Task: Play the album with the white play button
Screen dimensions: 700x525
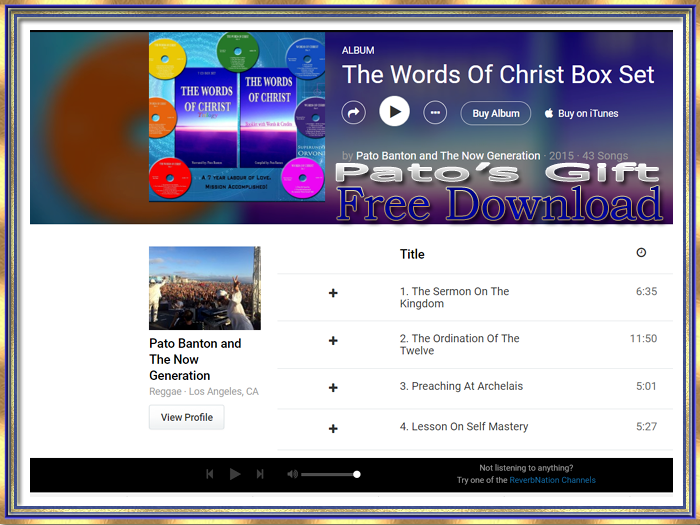Action: pyautogui.click(x=394, y=112)
